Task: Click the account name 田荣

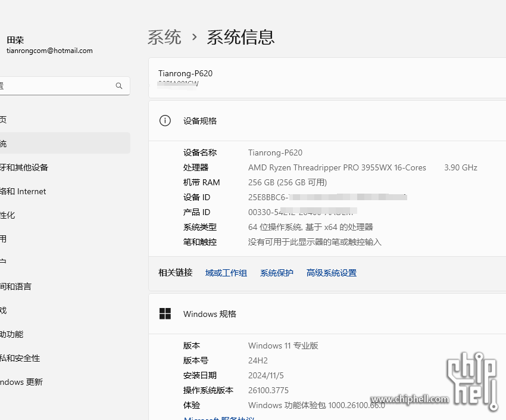Action: (x=15, y=40)
